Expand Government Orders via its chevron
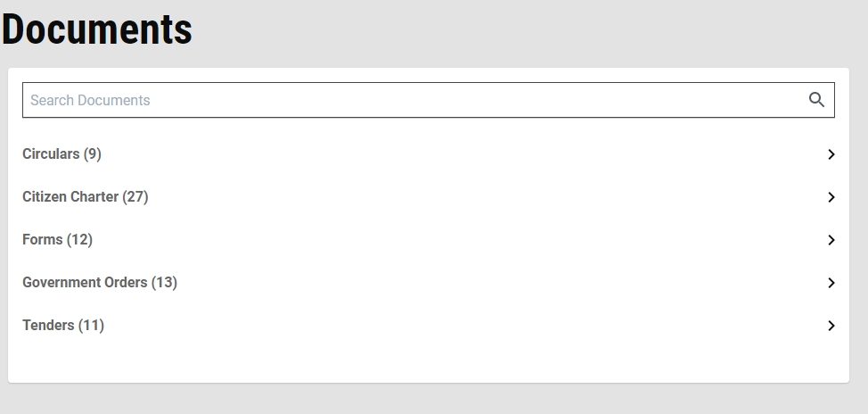Image resolution: width=868 pixels, height=414 pixels. tap(831, 283)
